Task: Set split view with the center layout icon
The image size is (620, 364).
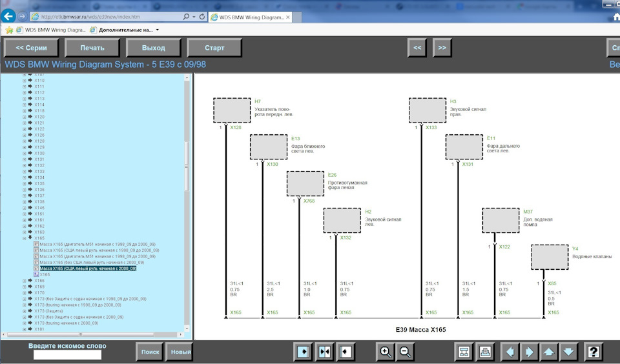Action: coord(325,352)
